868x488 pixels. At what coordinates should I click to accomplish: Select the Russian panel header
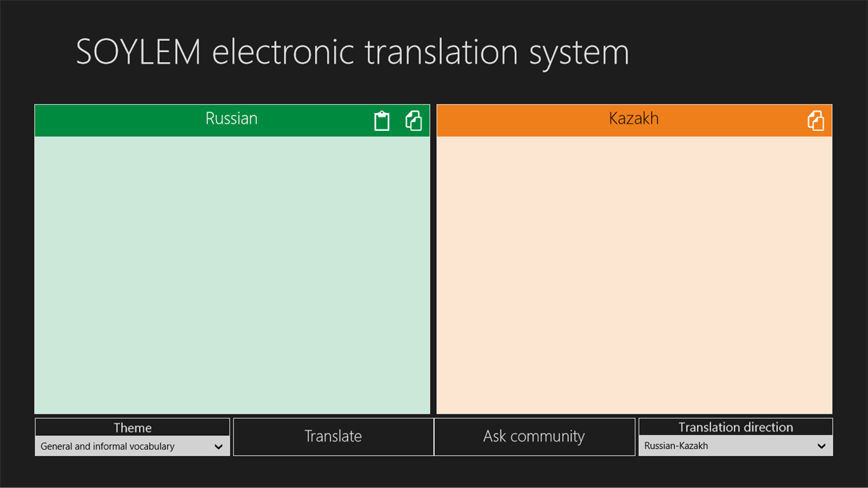point(231,118)
